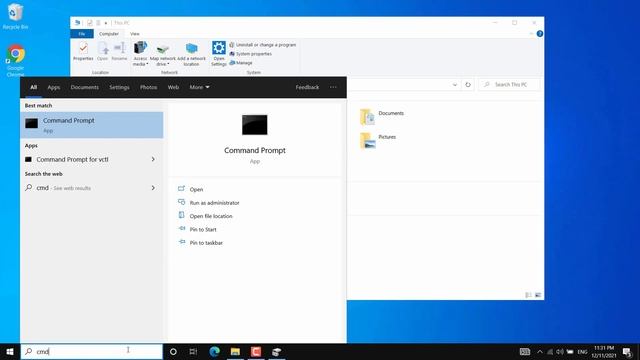Click Uninstall or change a program
Viewport: 640px width, 360px height.
click(x=263, y=45)
